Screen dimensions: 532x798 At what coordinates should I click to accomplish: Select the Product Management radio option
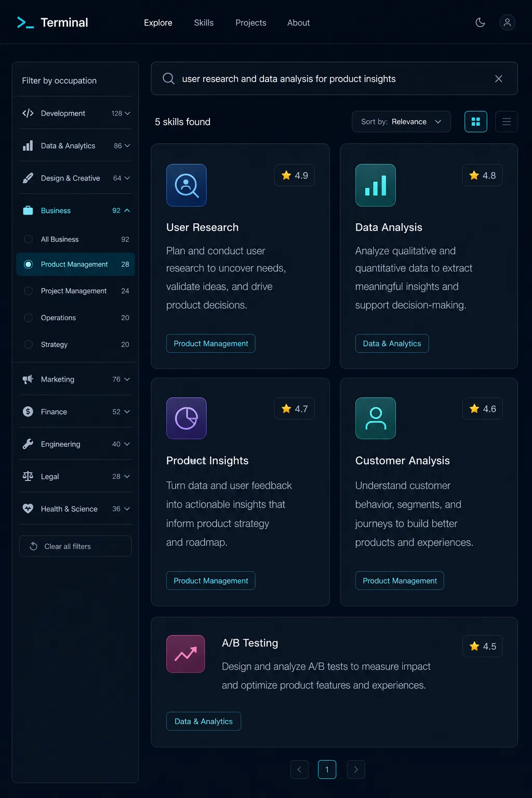click(29, 264)
